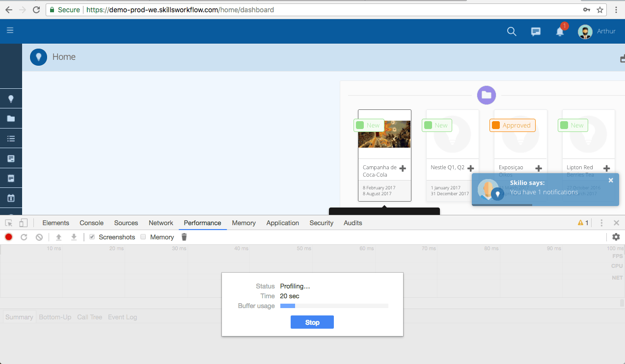The image size is (625, 364).
Task: Click the search magnifier in header
Action: pyautogui.click(x=511, y=31)
